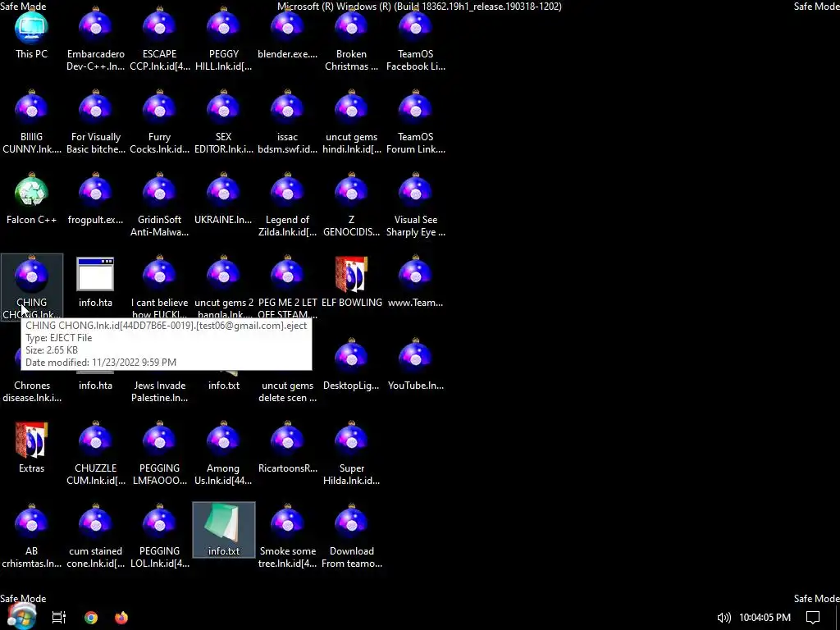This screenshot has height=630, width=840.
Task: Select the Download From teamo... icon
Action: pos(351,537)
